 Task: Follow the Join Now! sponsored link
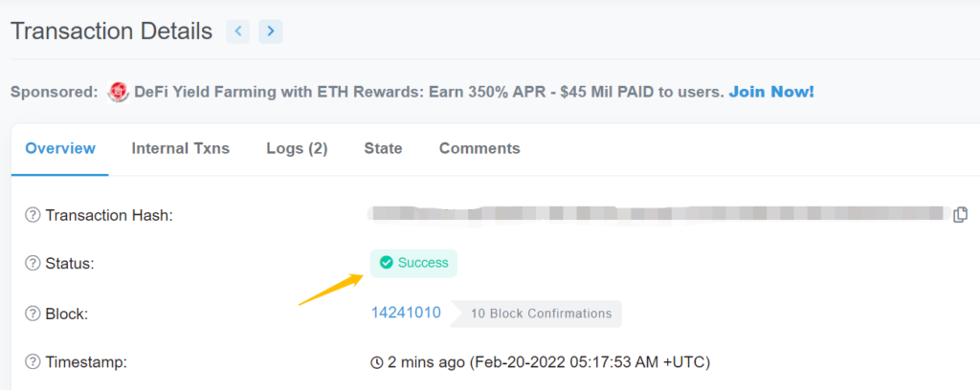[x=771, y=93]
